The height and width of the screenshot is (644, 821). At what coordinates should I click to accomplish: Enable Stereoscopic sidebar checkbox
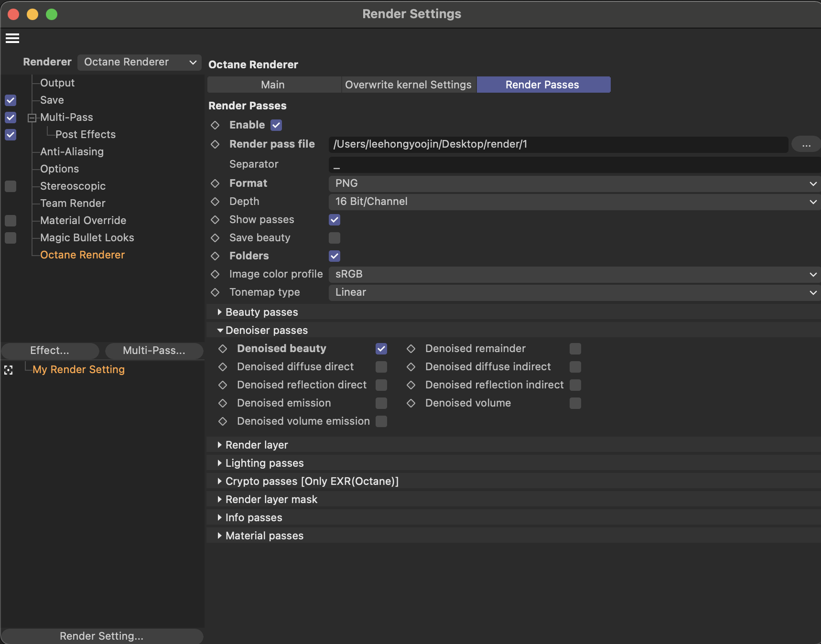pos(11,186)
